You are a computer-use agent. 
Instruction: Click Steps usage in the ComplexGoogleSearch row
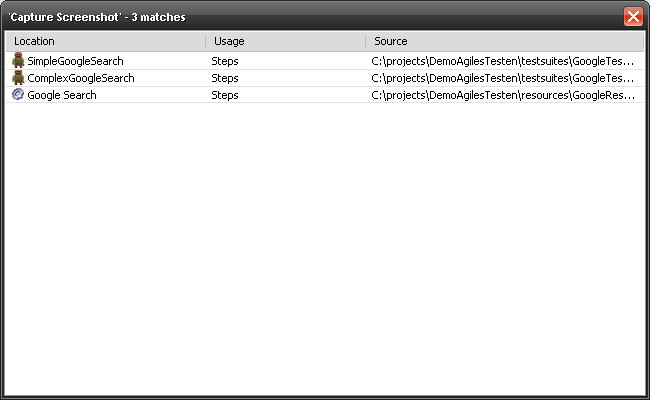(225, 78)
